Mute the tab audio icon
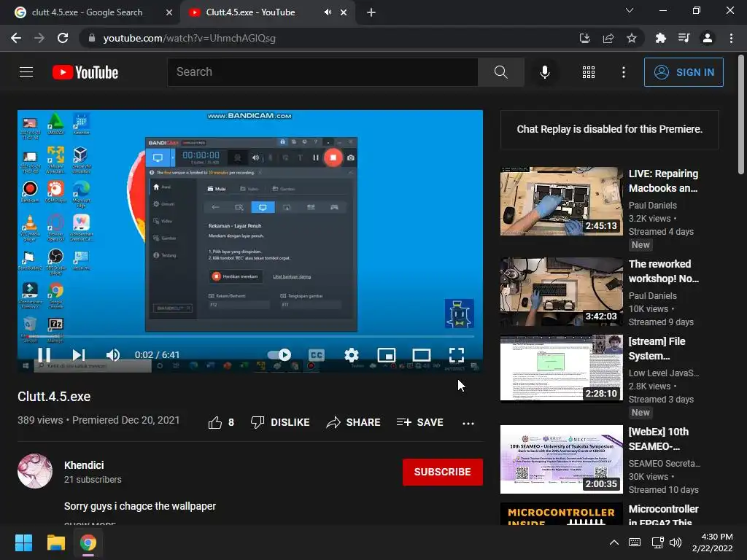 (x=328, y=12)
